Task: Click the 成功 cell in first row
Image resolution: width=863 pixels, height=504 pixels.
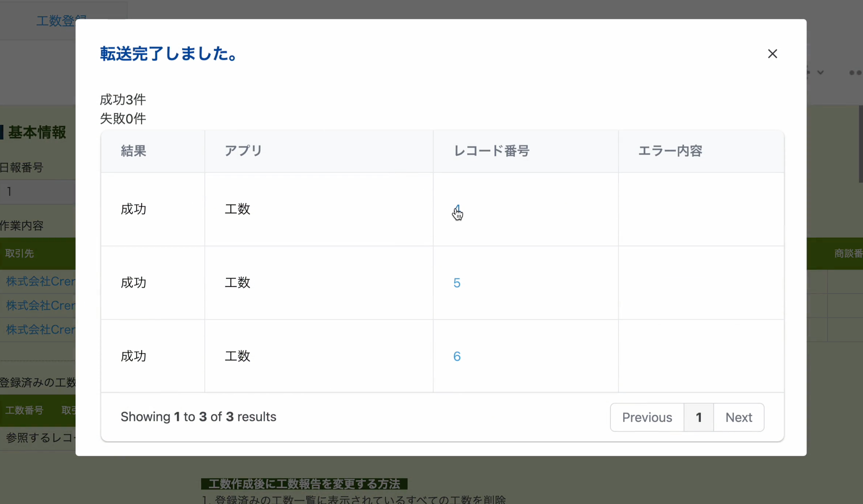Action: [133, 209]
